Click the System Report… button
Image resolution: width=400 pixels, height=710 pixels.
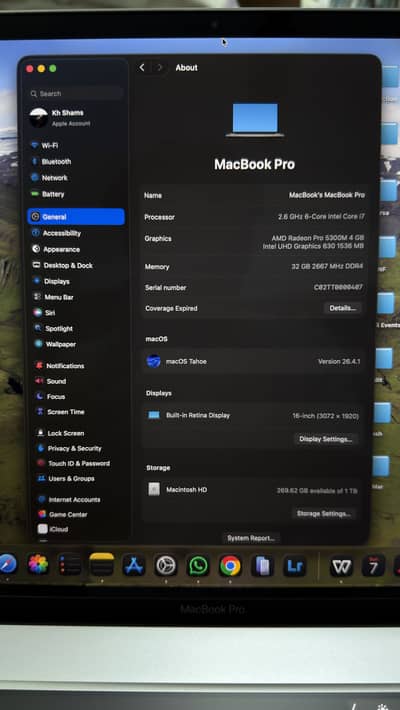tap(251, 538)
